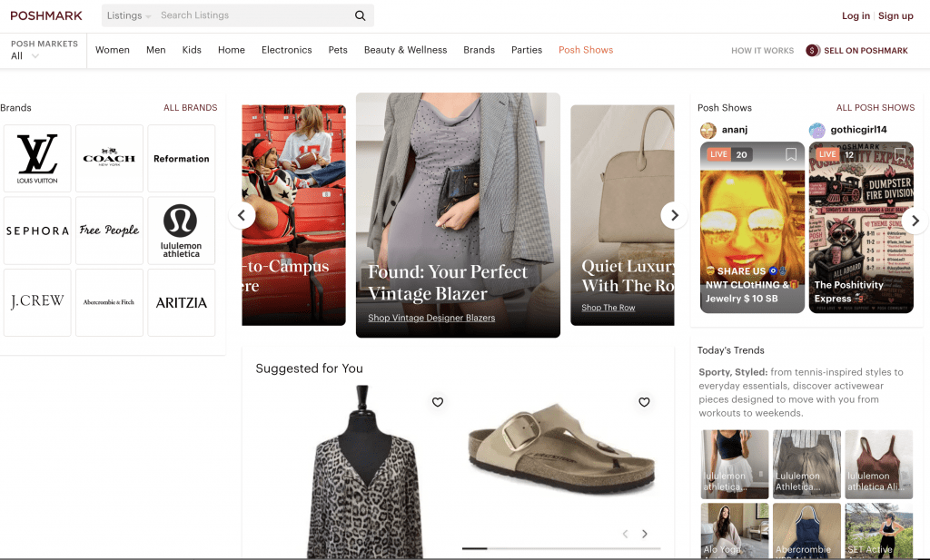Click Shop Vintage Designer Blazers link

431,319
